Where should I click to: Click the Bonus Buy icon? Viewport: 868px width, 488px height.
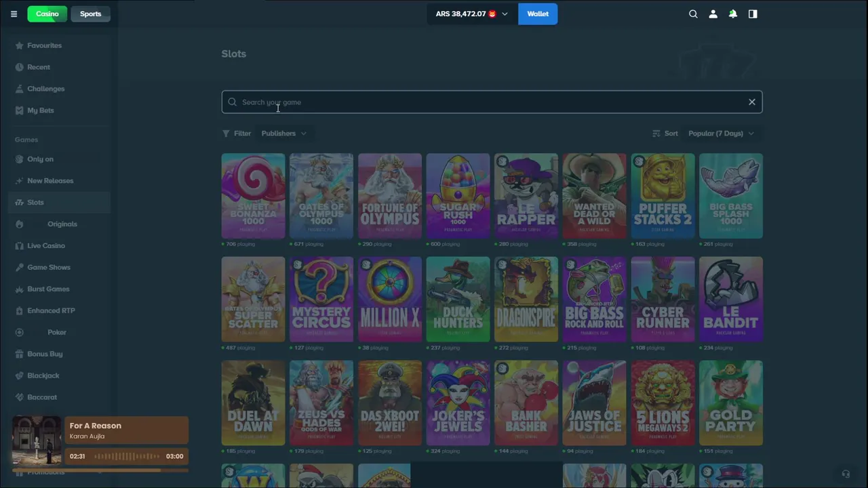click(x=20, y=354)
